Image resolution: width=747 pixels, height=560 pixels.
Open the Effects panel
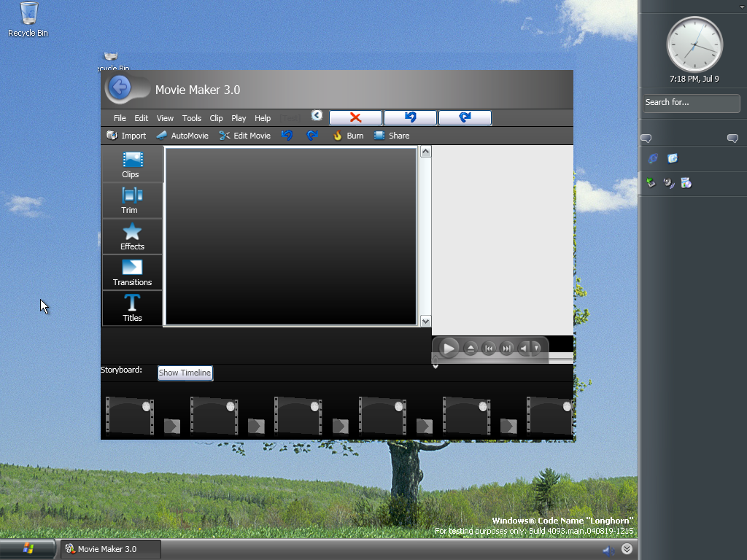pyautogui.click(x=132, y=237)
